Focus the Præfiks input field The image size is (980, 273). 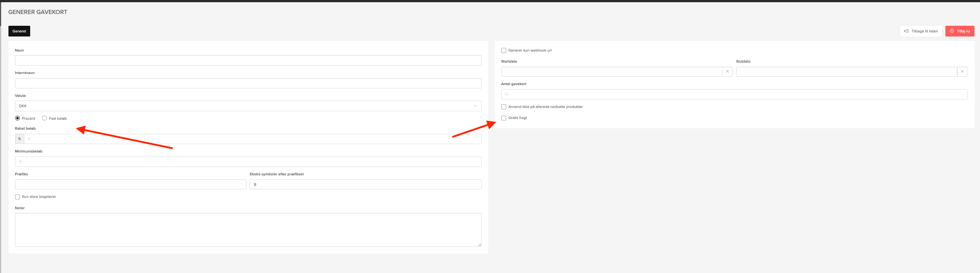(x=131, y=184)
